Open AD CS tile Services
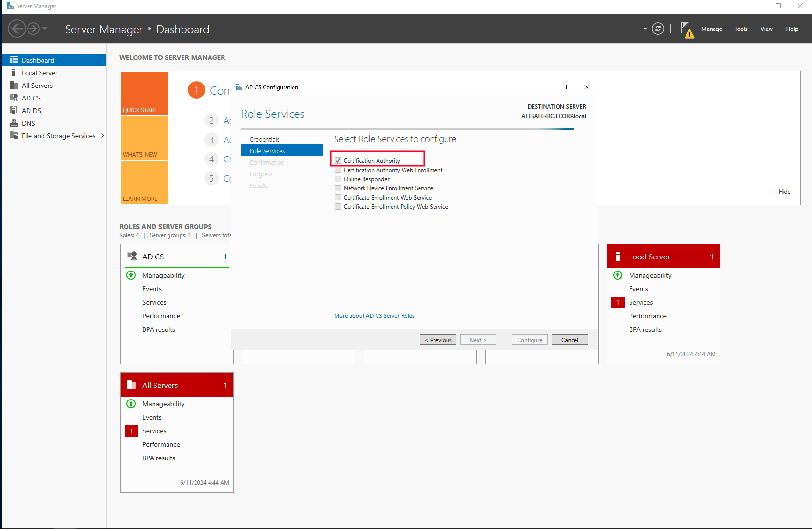Screen dimensions: 812x529 pos(154,302)
